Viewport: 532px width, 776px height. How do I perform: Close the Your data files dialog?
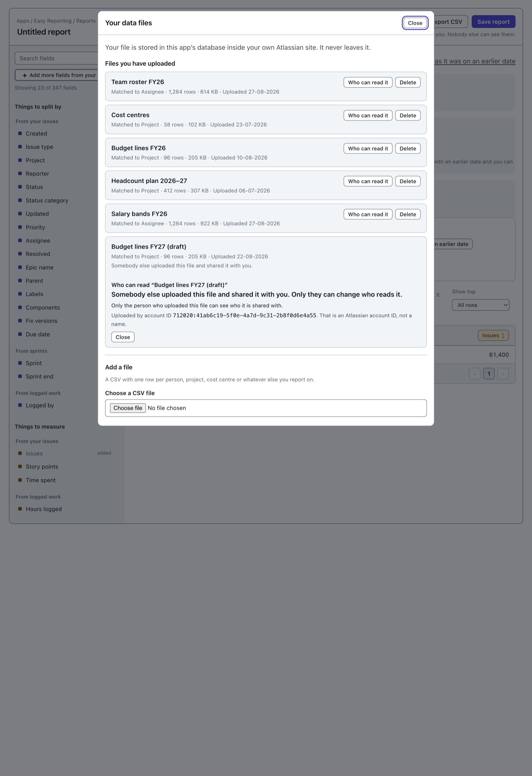[415, 23]
